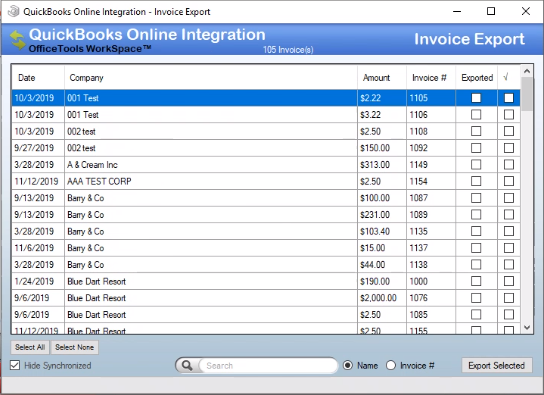This screenshot has height=395, width=544.
Task: Check the select box for invoice 1000
Action: pyautogui.click(x=509, y=281)
